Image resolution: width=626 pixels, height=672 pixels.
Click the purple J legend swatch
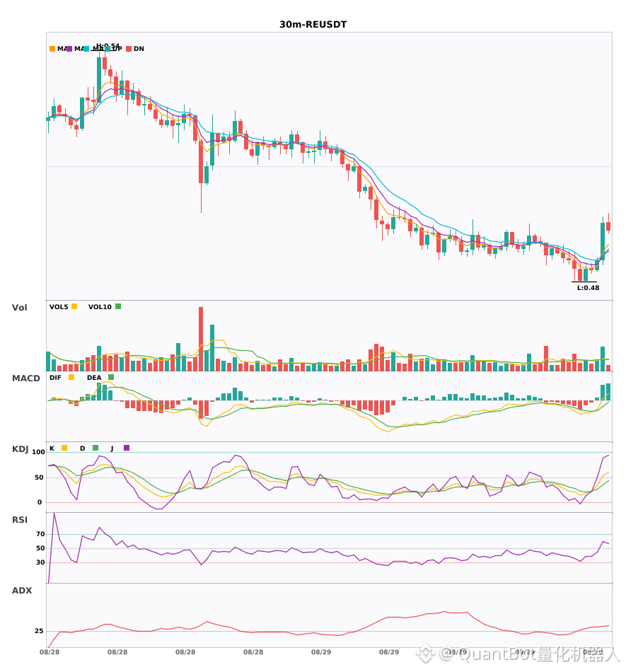[x=127, y=448]
